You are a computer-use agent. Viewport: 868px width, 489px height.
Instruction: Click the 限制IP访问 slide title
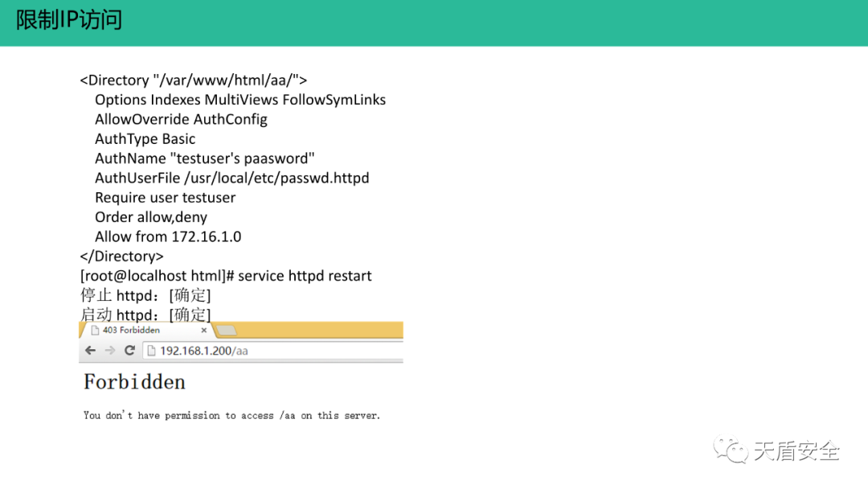(68, 20)
